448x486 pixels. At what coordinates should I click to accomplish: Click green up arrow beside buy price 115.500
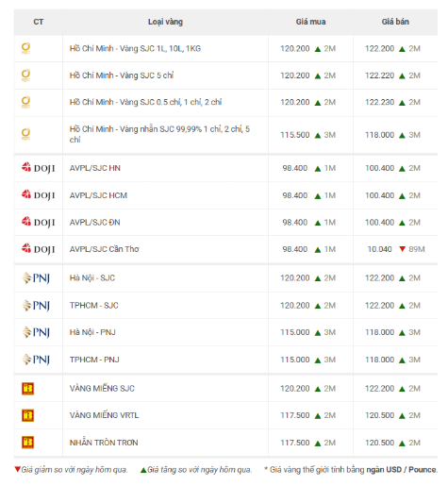click(318, 135)
